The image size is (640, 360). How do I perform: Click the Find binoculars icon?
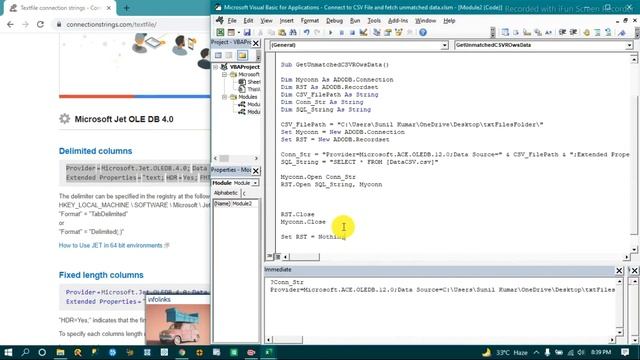293,32
